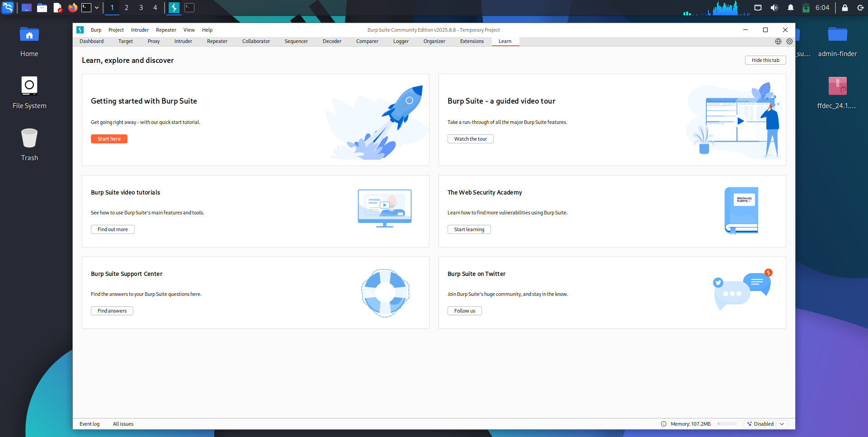This screenshot has height=437, width=868.
Task: Open the Repeater menu in menu bar
Action: pyautogui.click(x=166, y=30)
